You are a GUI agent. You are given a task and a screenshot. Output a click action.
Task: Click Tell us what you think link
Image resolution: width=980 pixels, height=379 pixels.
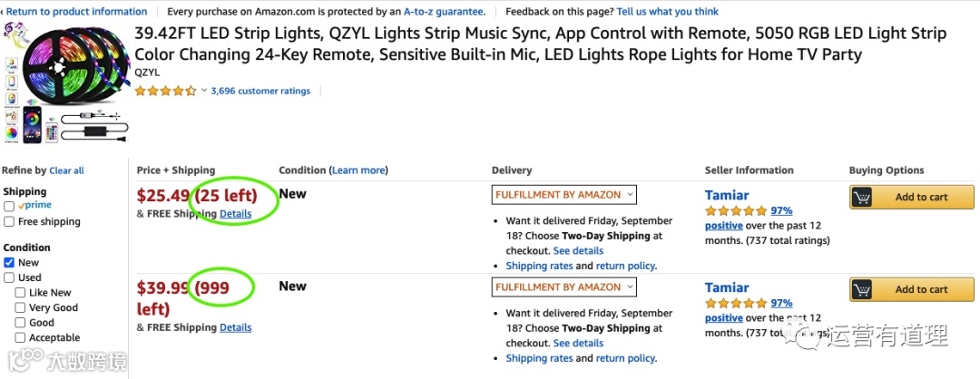pyautogui.click(x=667, y=12)
